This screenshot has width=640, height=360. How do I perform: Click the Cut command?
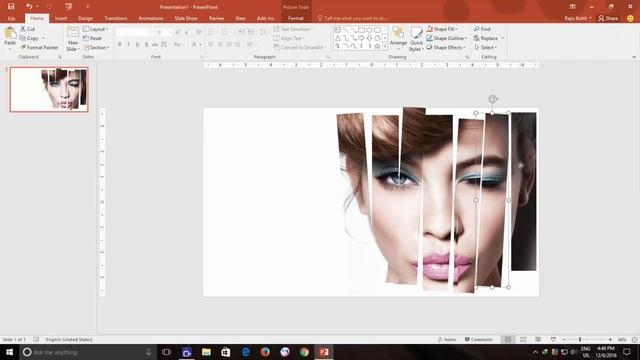pyautogui.click(x=27, y=29)
